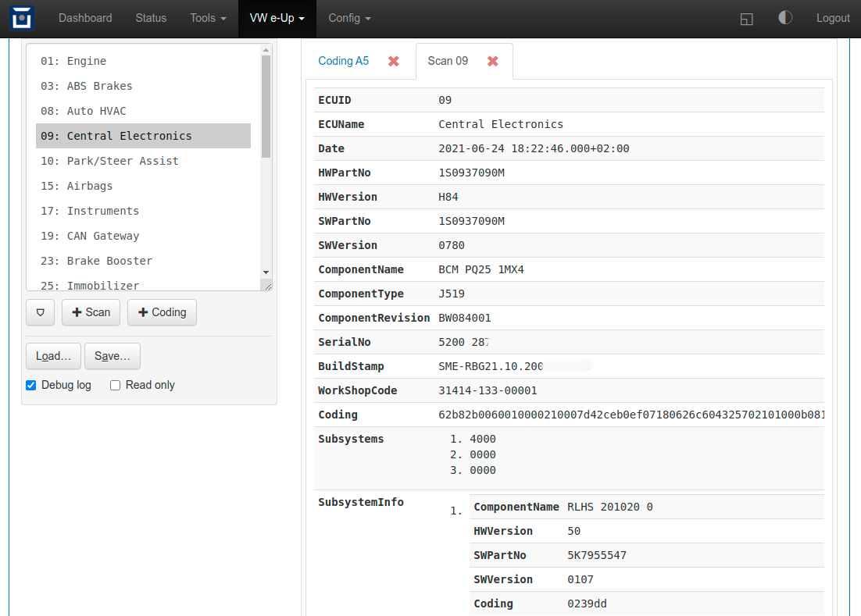Select 09: Central Electronics entry
The width and height of the screenshot is (861, 616).
(x=143, y=136)
